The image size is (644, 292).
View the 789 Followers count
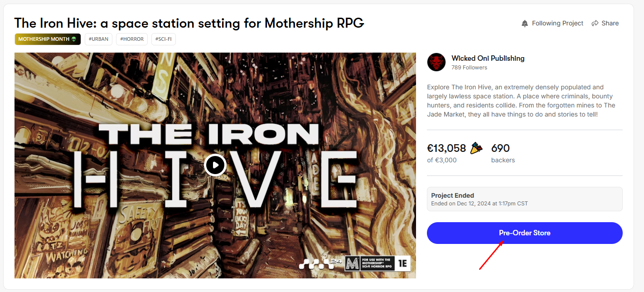(x=469, y=68)
